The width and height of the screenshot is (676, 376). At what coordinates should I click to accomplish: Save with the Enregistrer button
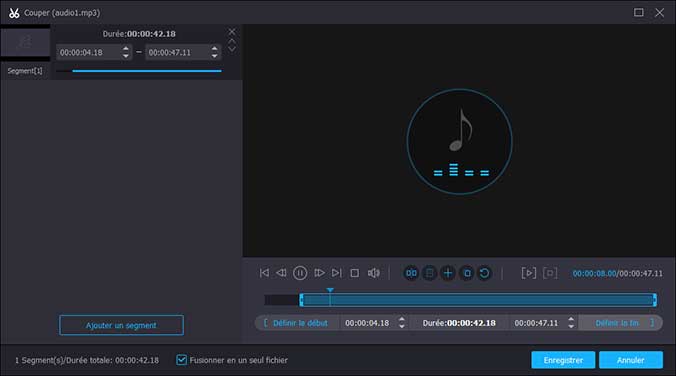tap(563, 360)
